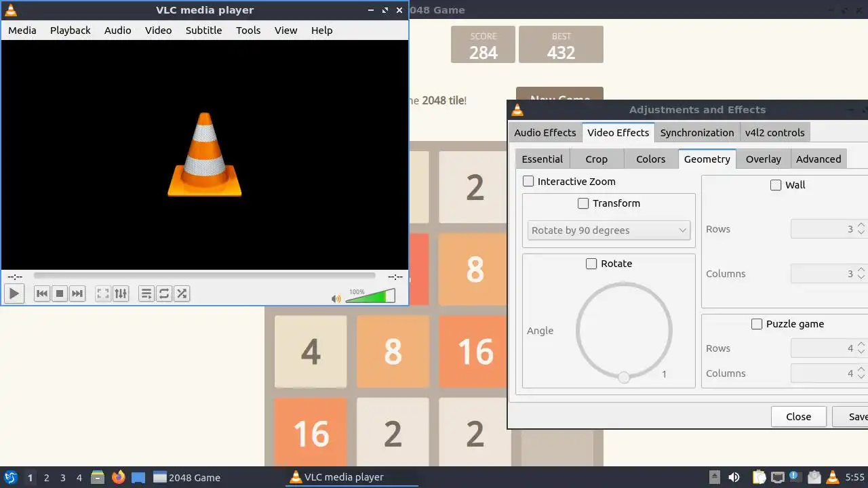Switch to the Audio Effects tab
This screenshot has height=488, width=868.
[545, 133]
